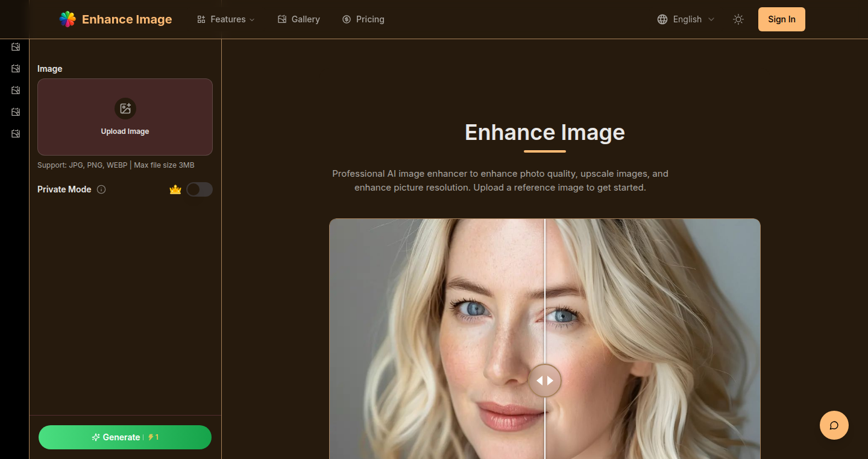Click the 'Support: JPG, PNG, WEBP' hint text
Viewport: 868px width, 459px height.
(116, 165)
